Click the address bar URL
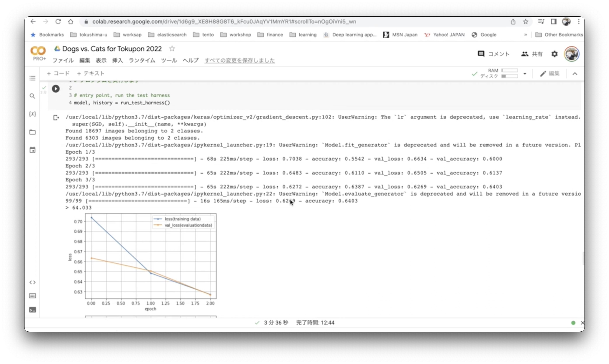The height and width of the screenshot is (364, 609). click(x=224, y=22)
